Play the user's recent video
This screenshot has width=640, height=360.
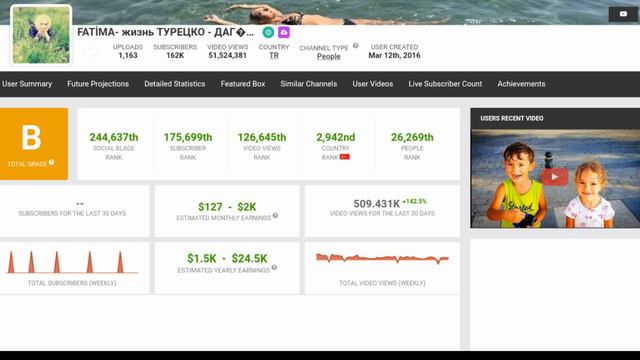click(554, 177)
